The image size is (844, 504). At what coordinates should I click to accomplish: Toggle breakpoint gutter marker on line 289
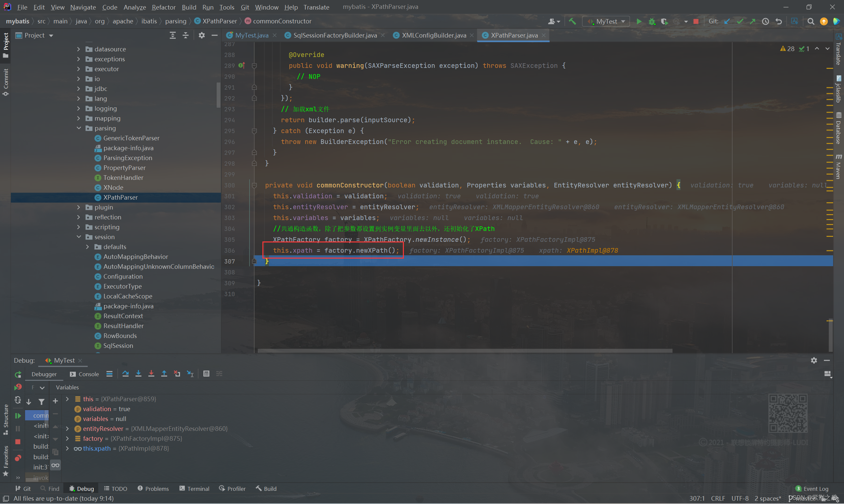click(x=242, y=65)
